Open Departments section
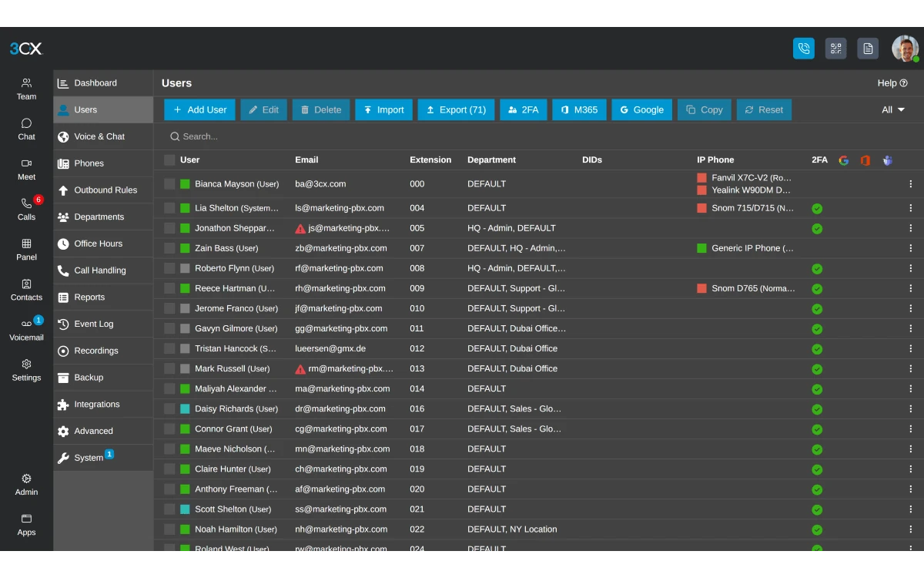The height and width of the screenshot is (578, 924). (x=103, y=217)
